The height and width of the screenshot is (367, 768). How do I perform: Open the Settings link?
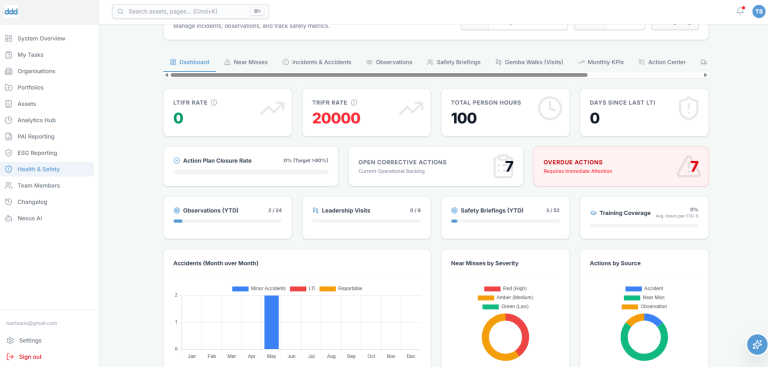pyautogui.click(x=30, y=340)
